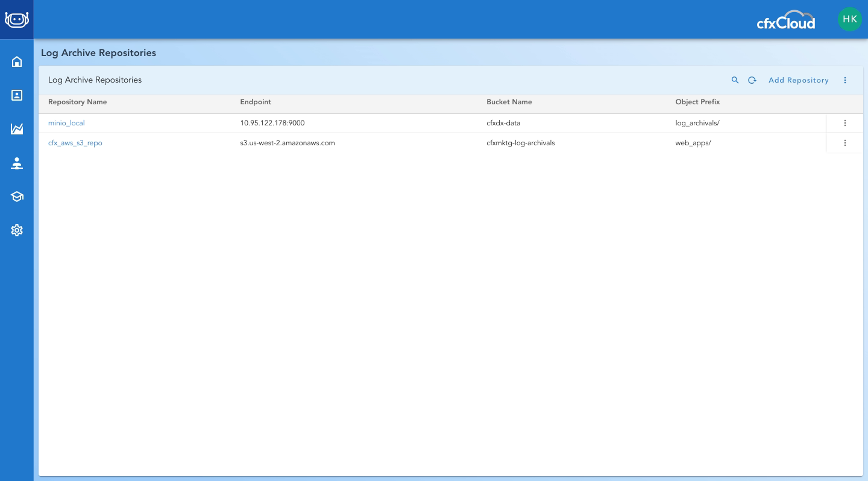Select the web_apps/ prefix cell

click(693, 143)
